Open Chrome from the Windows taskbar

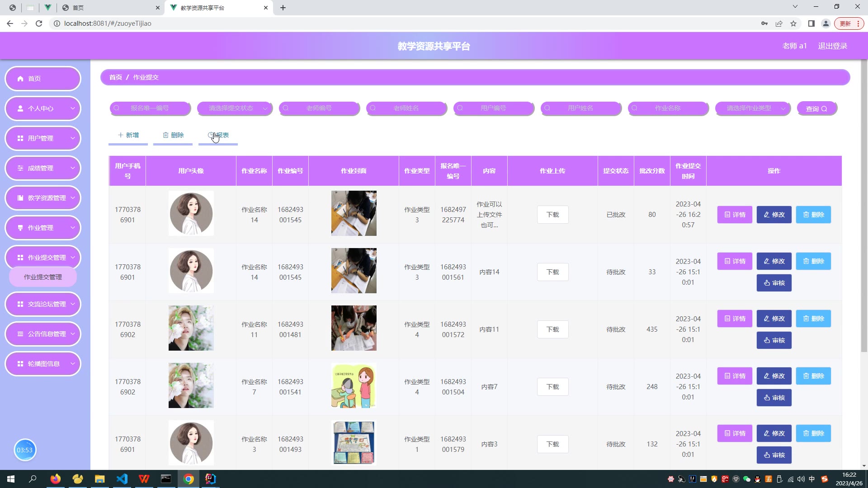(x=189, y=479)
